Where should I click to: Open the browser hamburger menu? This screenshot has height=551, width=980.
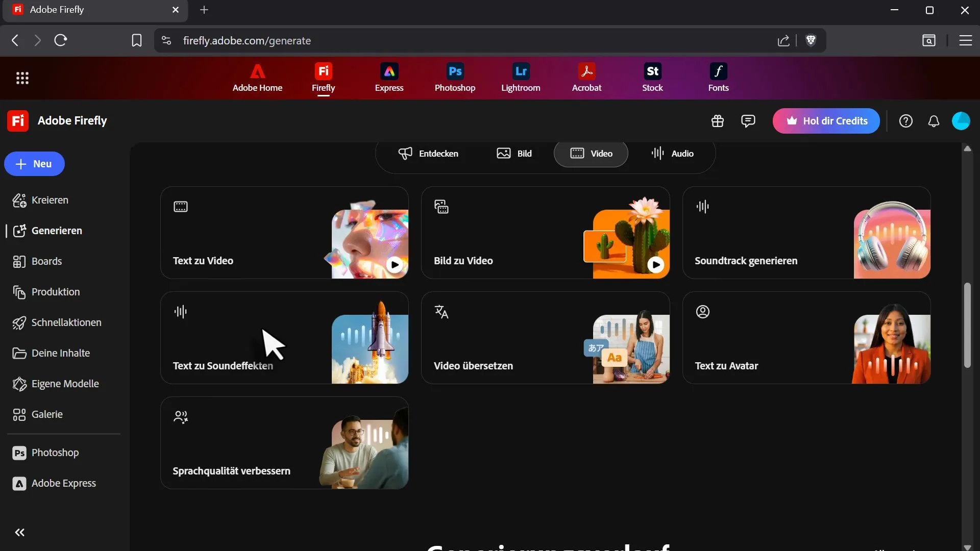click(x=965, y=40)
